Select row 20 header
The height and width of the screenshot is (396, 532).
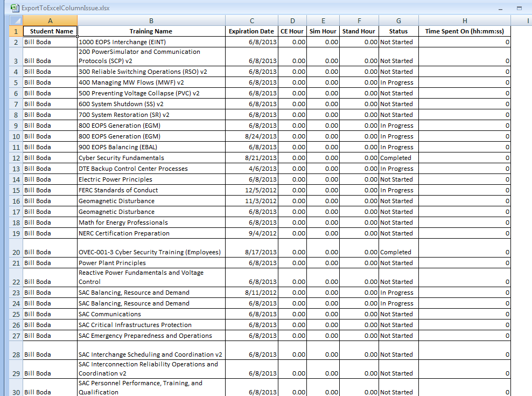pyautogui.click(x=16, y=248)
